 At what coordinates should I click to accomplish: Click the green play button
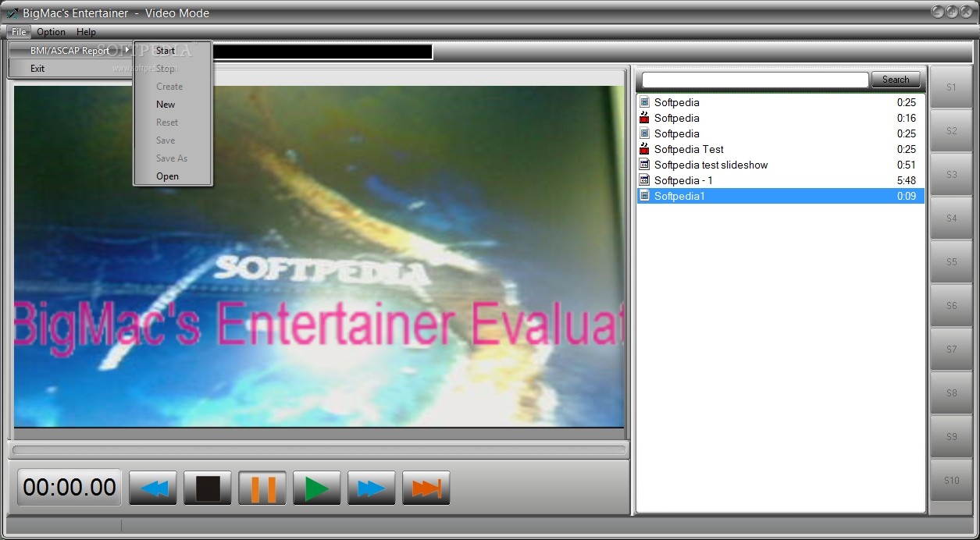317,488
